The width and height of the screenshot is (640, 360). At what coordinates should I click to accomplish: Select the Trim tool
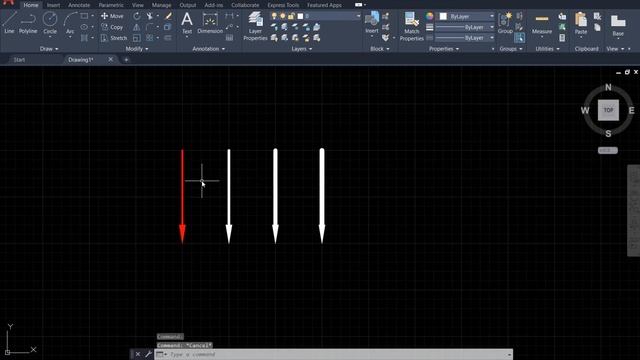tap(150, 16)
